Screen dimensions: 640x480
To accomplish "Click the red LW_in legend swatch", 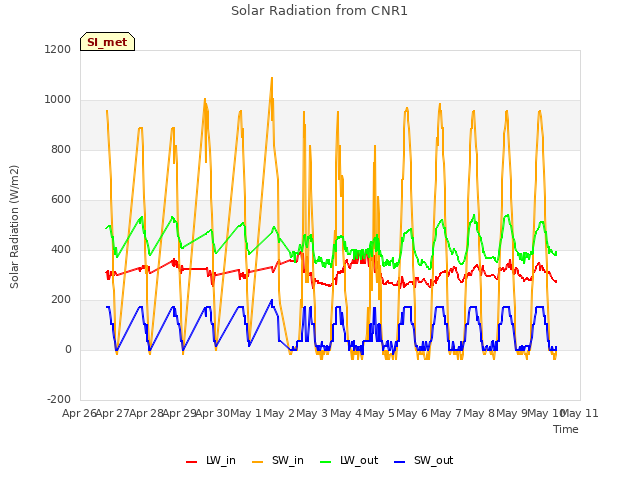I will [191, 462].
